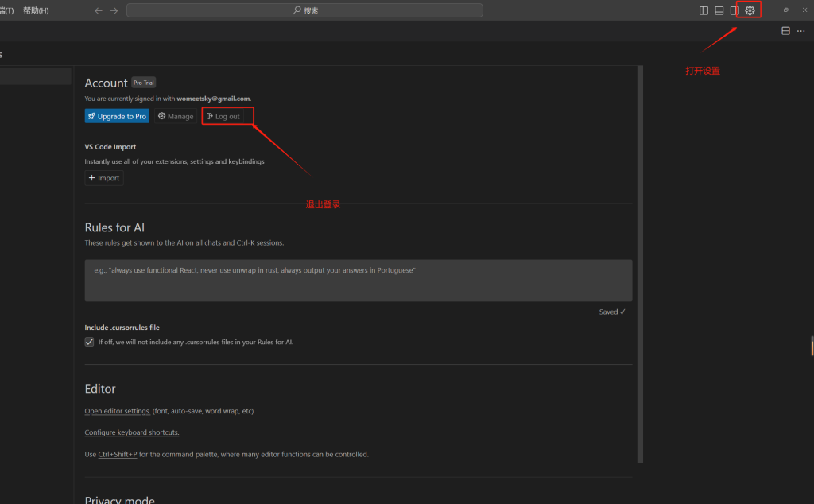The height and width of the screenshot is (504, 814).
Task: Log out of the account
Action: (223, 116)
